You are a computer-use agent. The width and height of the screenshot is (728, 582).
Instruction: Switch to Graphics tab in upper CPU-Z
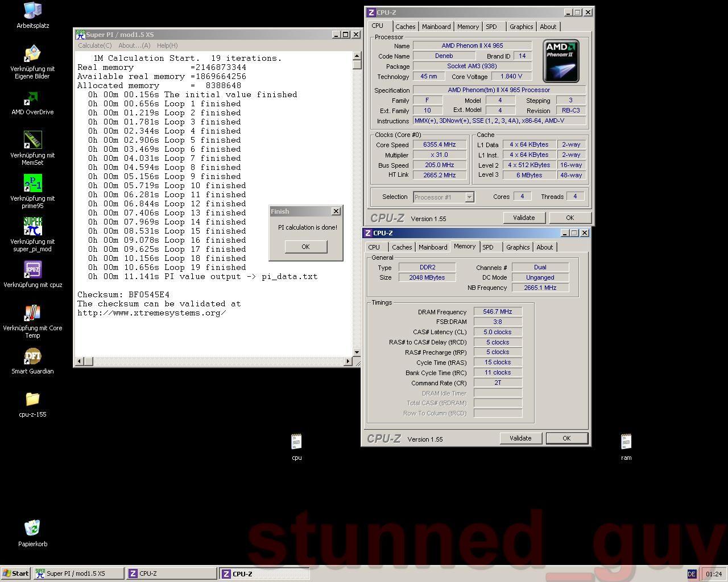coord(521,27)
